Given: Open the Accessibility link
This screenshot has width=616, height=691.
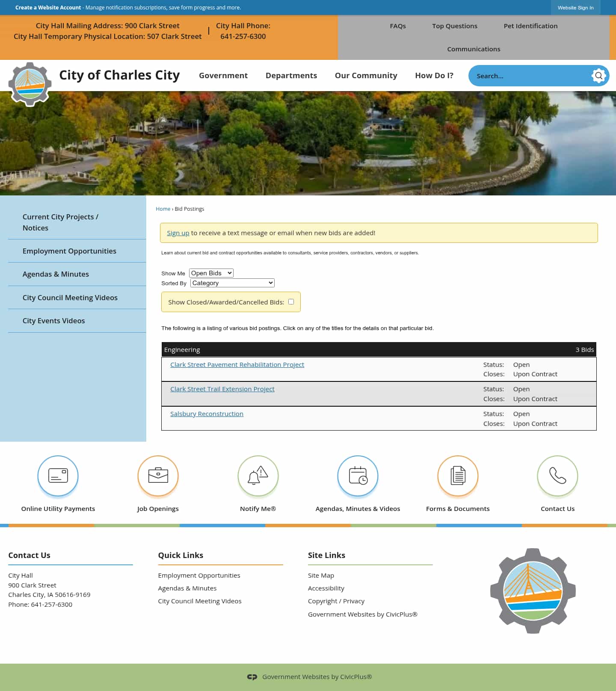Looking at the screenshot, I should 326,588.
